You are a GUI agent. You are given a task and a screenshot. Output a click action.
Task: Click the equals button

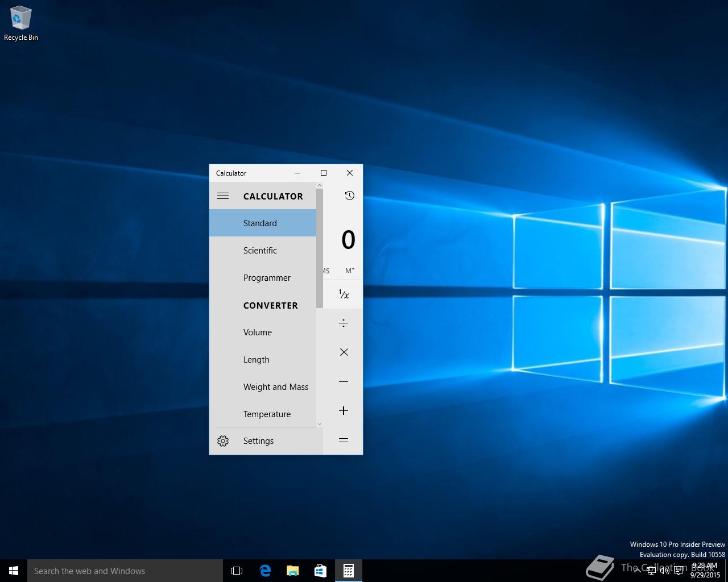(343, 440)
